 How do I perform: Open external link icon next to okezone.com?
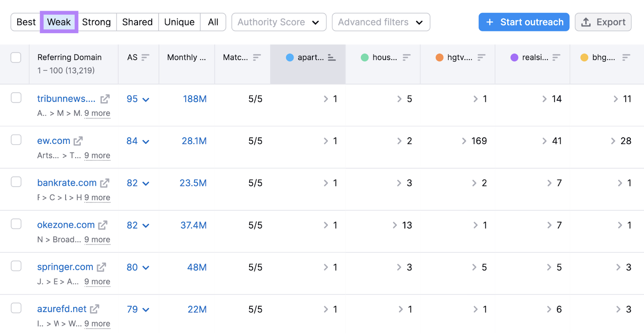coord(103,225)
